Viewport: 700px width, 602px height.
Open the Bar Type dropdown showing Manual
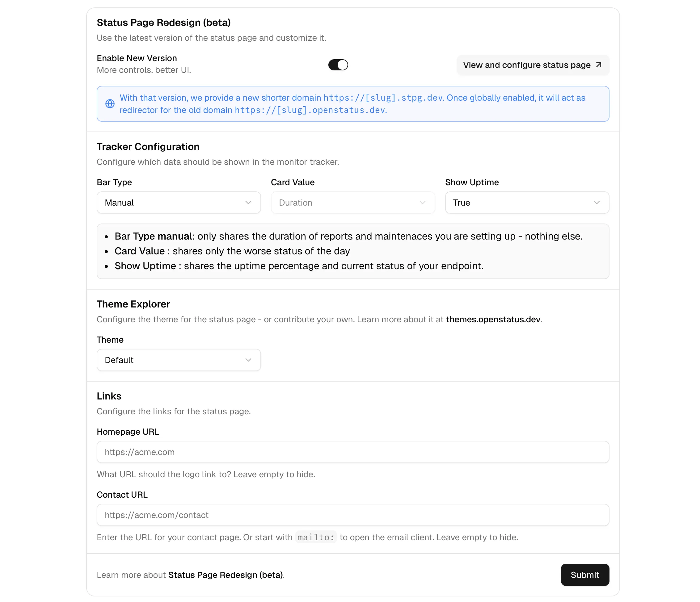tap(178, 202)
